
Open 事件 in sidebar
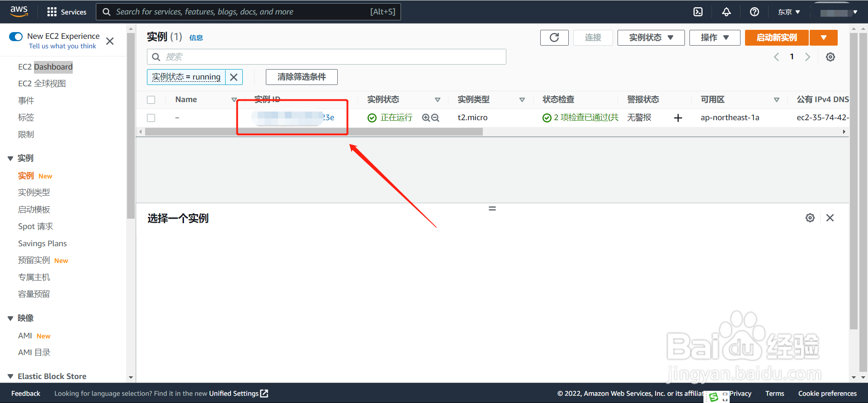pyautogui.click(x=26, y=100)
